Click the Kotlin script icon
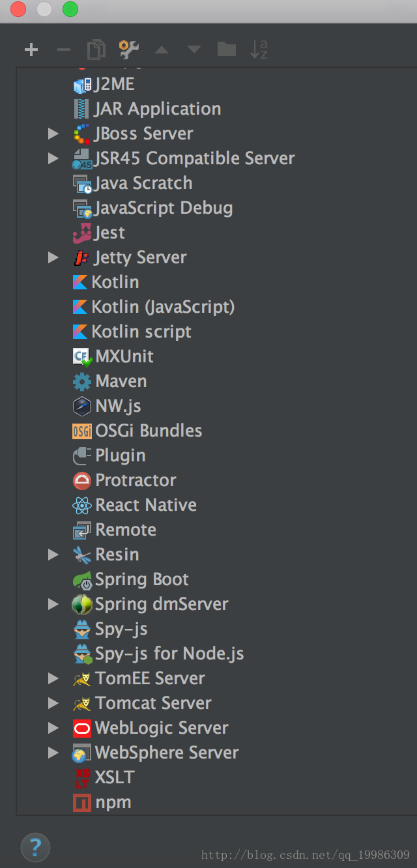 coord(80,332)
